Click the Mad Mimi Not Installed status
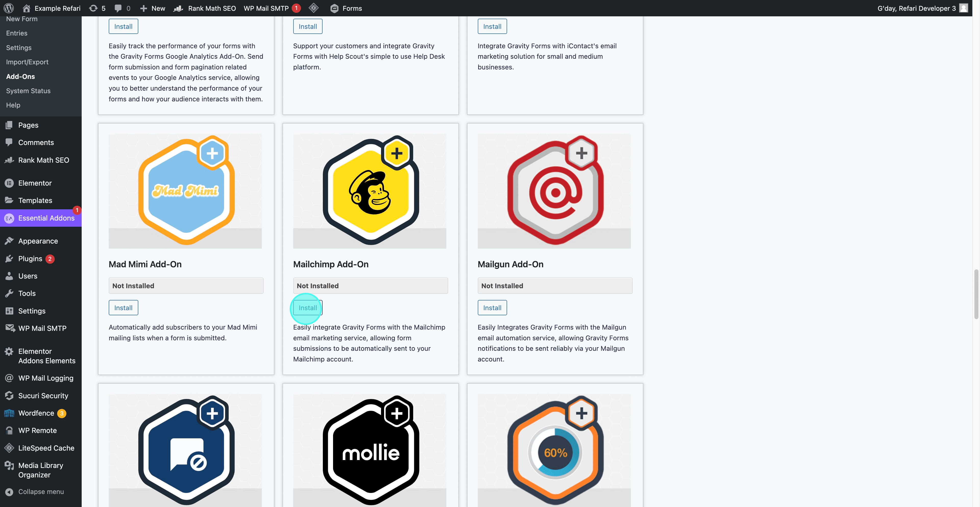The height and width of the screenshot is (507, 980). [186, 285]
